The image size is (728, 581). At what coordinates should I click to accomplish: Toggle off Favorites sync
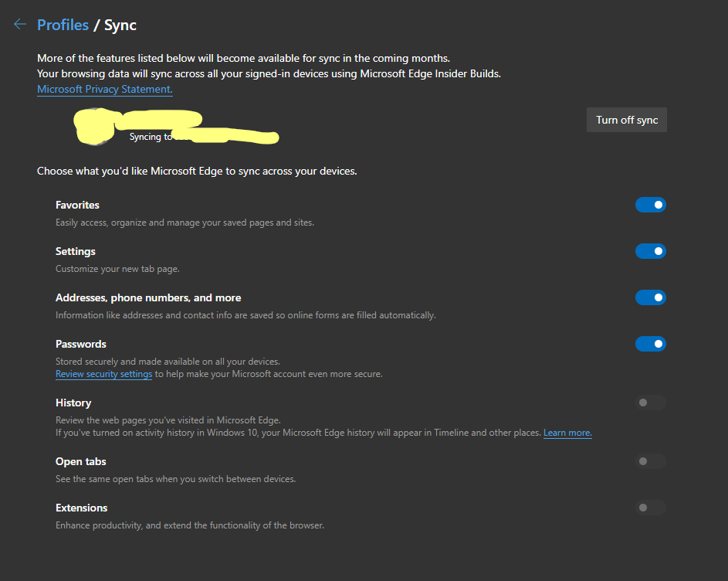(650, 204)
